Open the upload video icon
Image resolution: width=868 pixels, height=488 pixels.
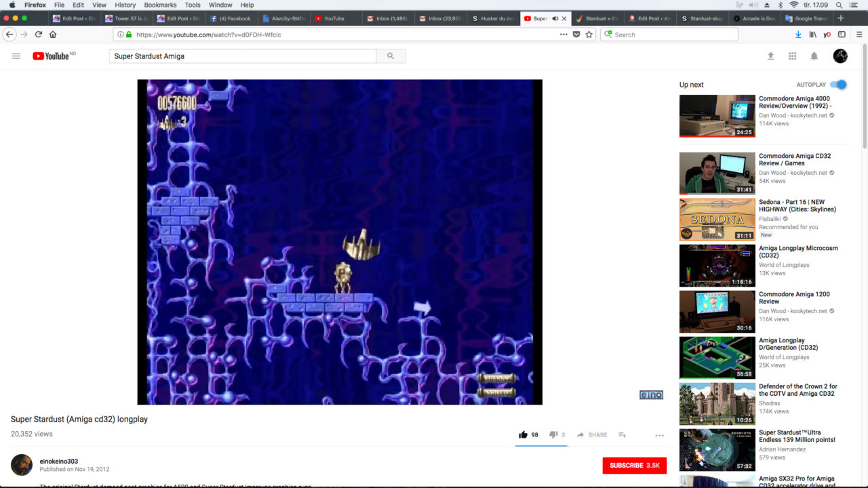coord(770,56)
